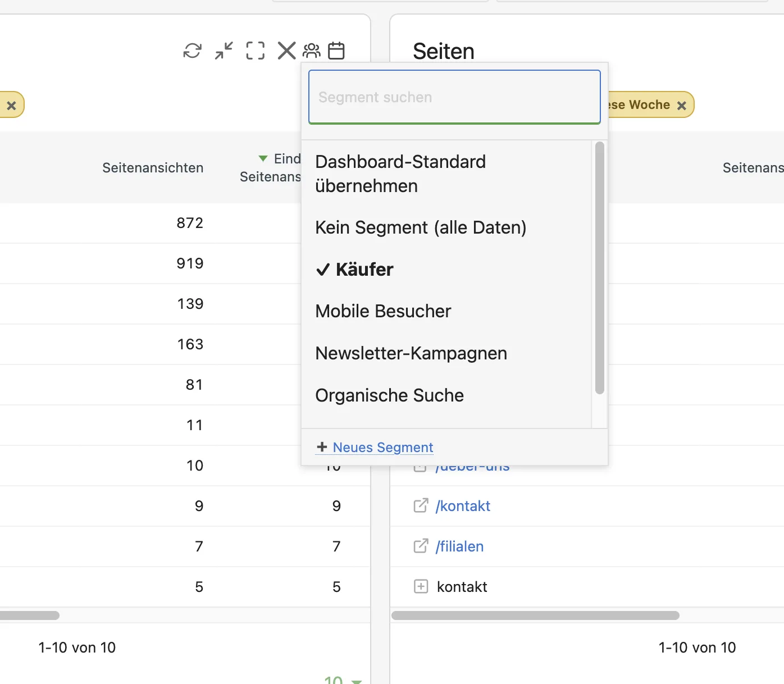Image resolution: width=784 pixels, height=684 pixels.
Task: Click the Seiten table horizontal scrollbar
Action: pyautogui.click(x=536, y=615)
